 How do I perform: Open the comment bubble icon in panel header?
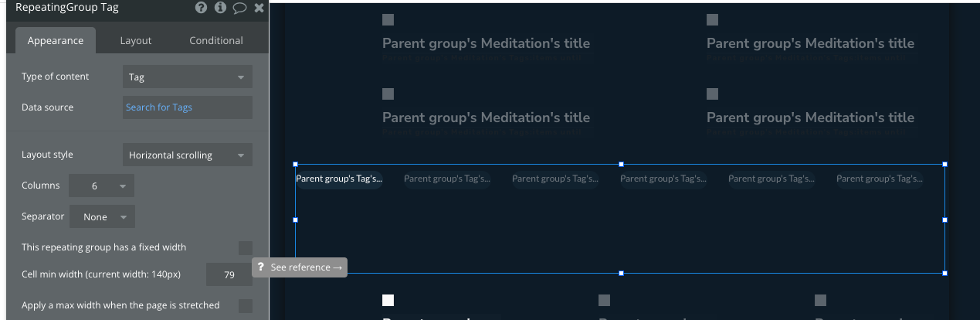[x=240, y=8]
